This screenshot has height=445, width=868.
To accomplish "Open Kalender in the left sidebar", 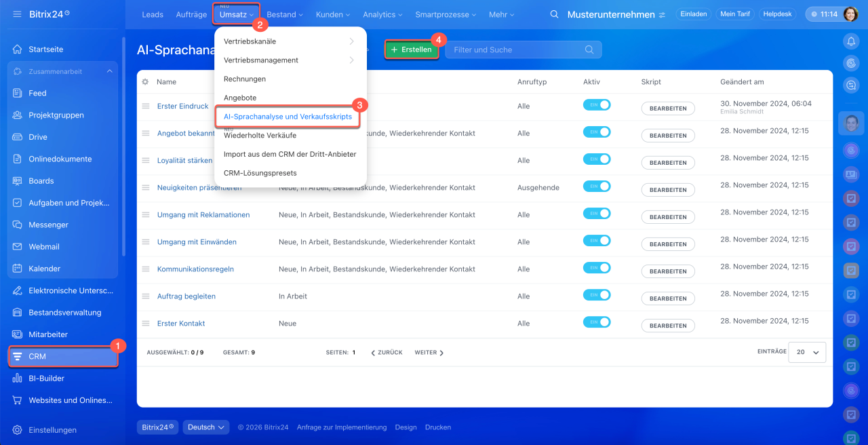I will [44, 269].
